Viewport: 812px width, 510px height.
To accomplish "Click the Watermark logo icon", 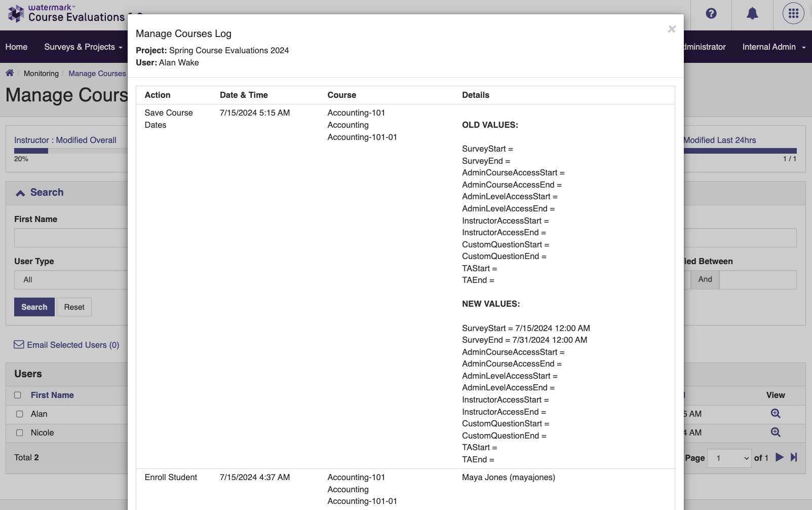I will tap(16, 14).
